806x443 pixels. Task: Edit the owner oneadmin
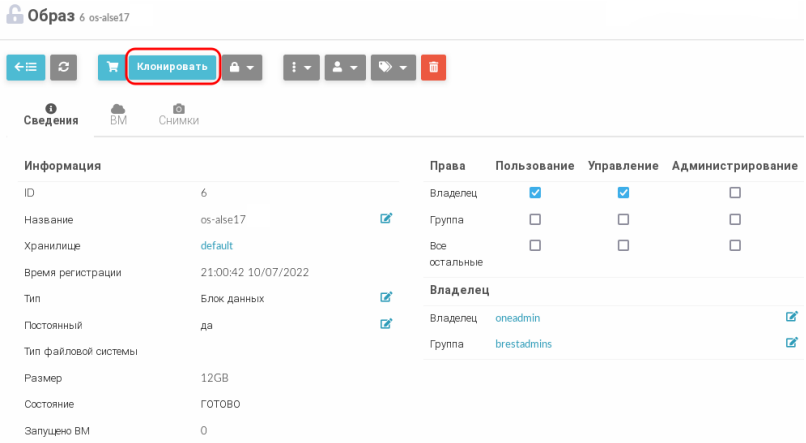click(792, 317)
